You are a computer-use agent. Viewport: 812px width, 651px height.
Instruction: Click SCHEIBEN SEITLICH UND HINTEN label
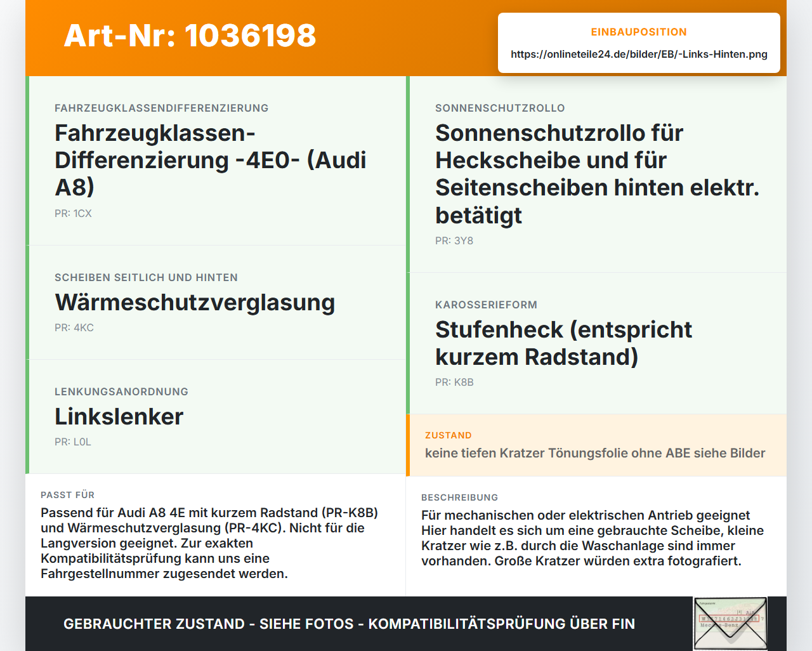[x=146, y=277]
